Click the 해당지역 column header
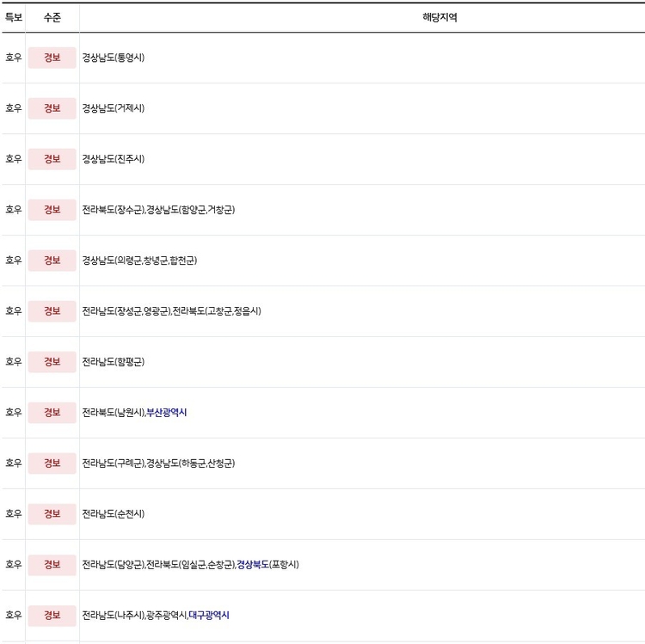Screen dimensions: 645x644 (x=439, y=17)
